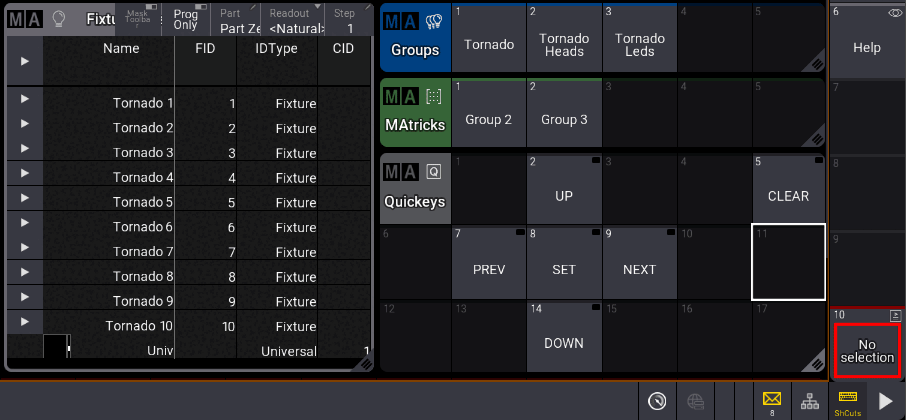The height and width of the screenshot is (420, 906).
Task: Toggle the Prog Only option
Action: [x=185, y=19]
